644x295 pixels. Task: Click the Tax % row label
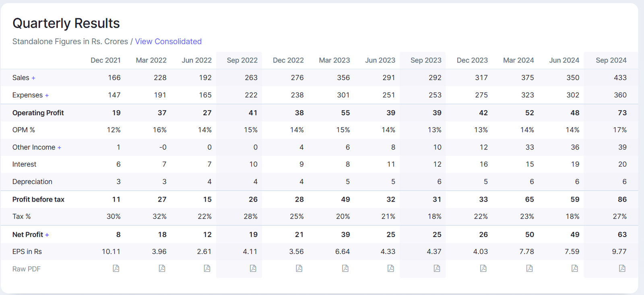pyautogui.click(x=21, y=217)
